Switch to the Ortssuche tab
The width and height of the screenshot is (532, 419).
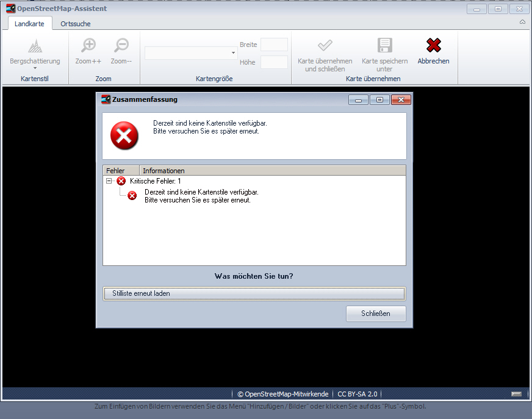pos(76,24)
